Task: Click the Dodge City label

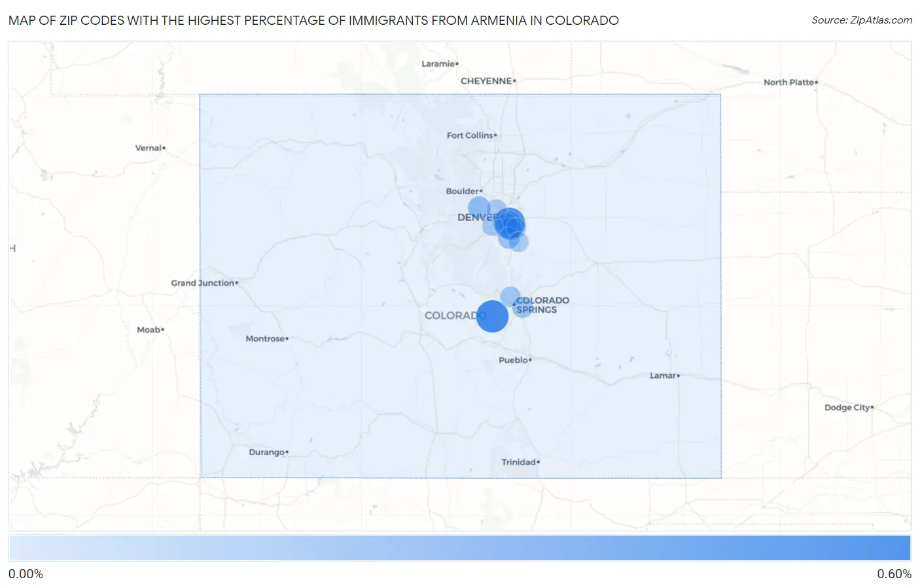Action: coord(849,407)
